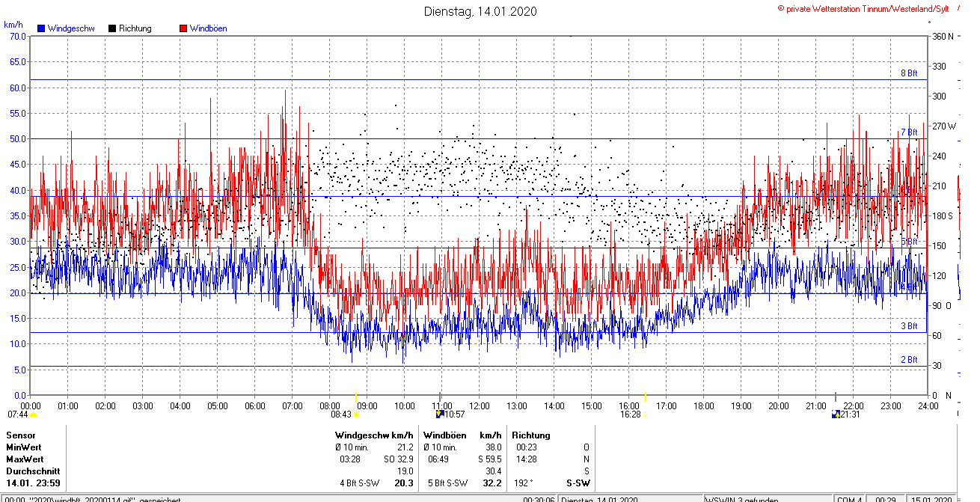Viewport: 980px width, 502px height.
Task: Click the km/h axis unit label
Action: click(13, 25)
